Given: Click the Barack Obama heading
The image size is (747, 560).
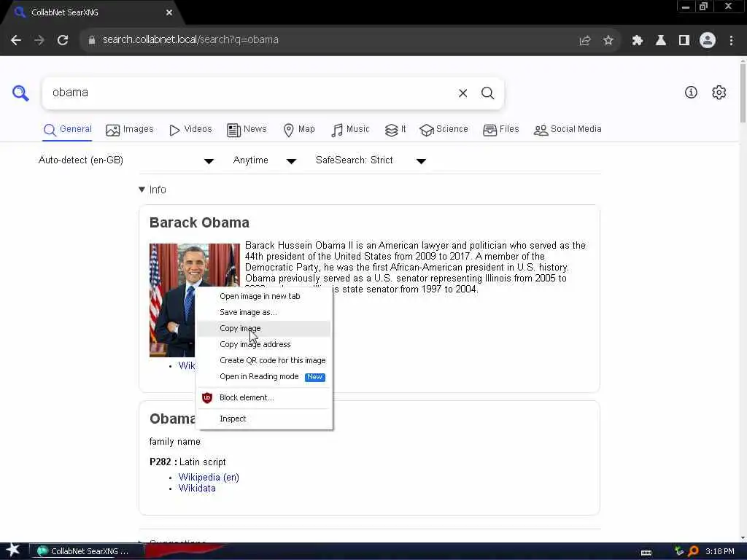Looking at the screenshot, I should point(199,222).
